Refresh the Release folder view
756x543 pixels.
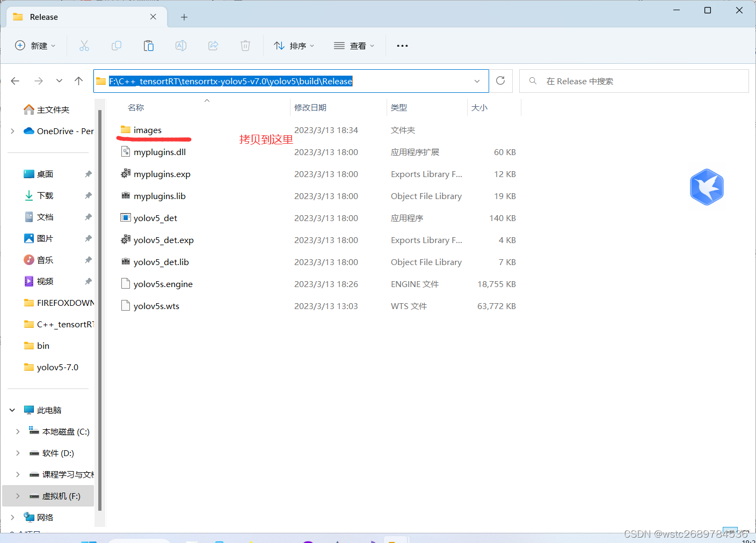(500, 80)
